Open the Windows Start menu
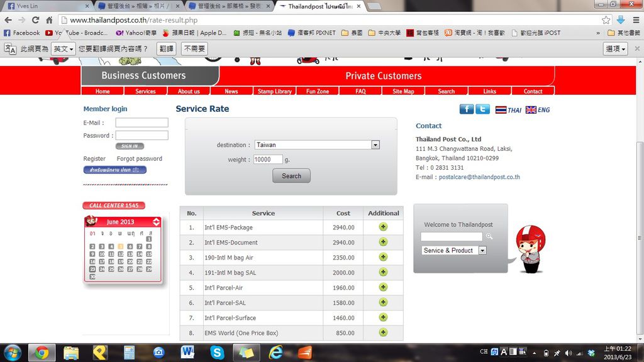This screenshot has width=644, height=362. (x=13, y=353)
